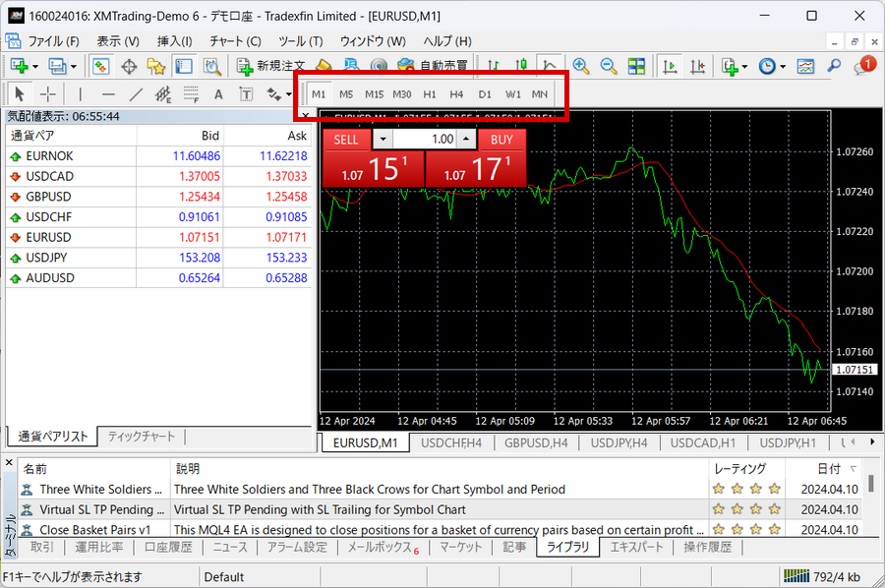
Task: Open the periods clock dropdown arrow
Action: tap(783, 67)
